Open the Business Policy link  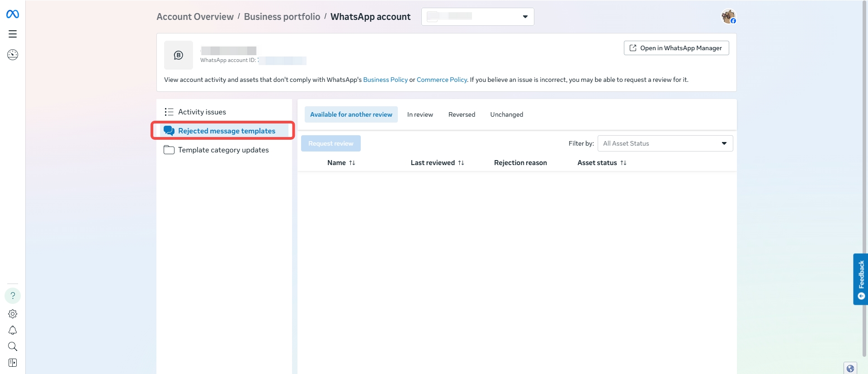click(x=385, y=80)
